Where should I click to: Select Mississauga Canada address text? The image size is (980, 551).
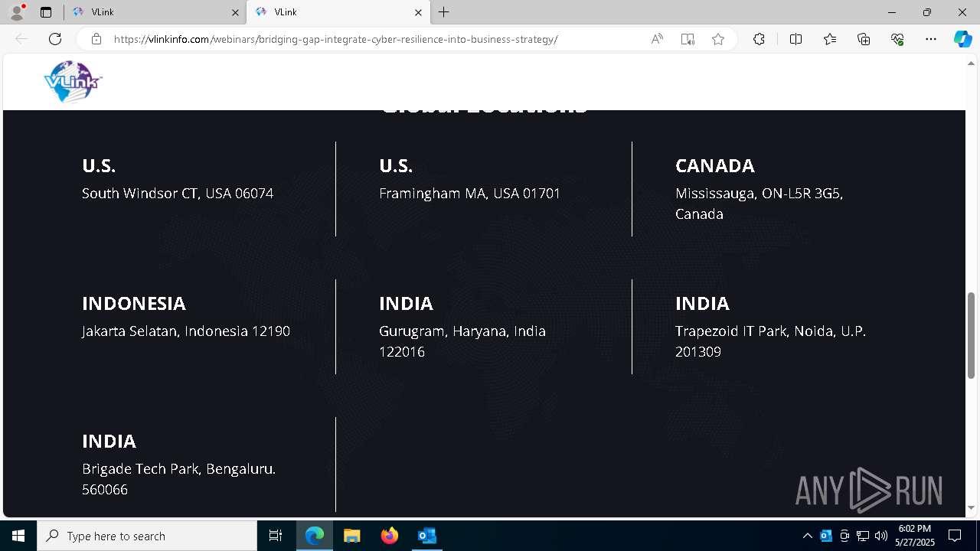click(759, 204)
